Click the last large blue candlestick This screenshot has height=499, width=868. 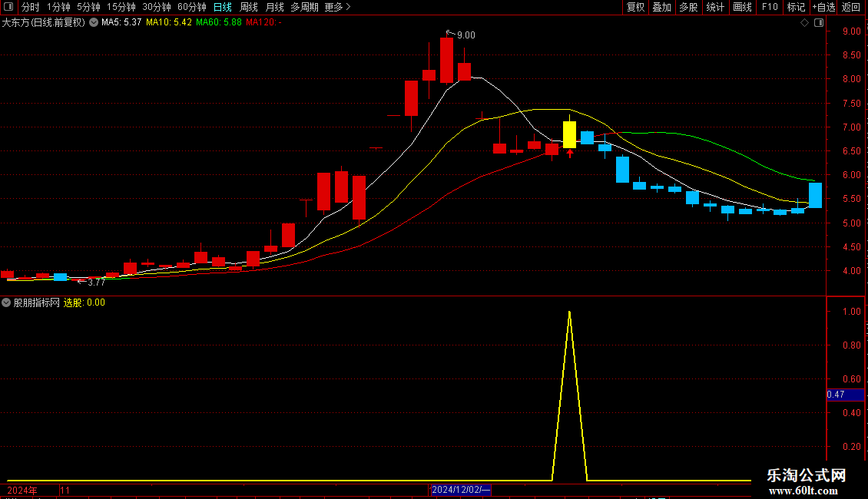point(816,195)
